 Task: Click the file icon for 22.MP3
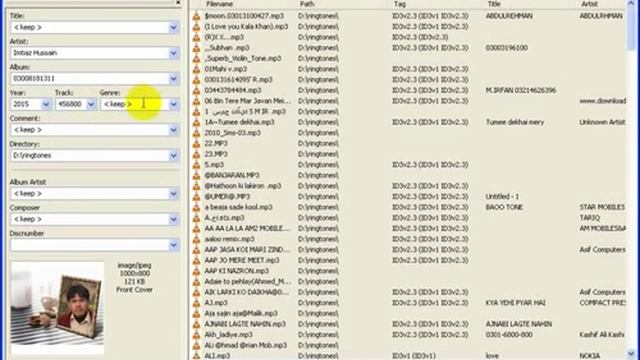(196, 143)
